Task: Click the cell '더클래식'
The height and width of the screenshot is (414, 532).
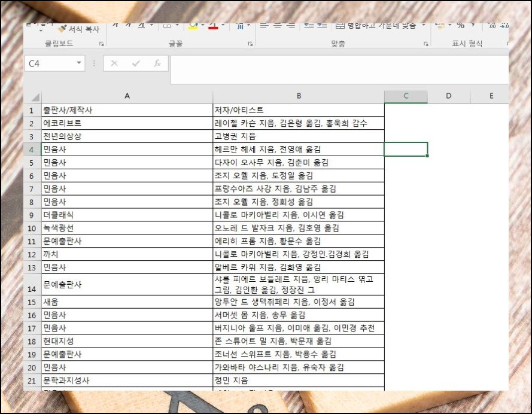Action: pos(127,215)
